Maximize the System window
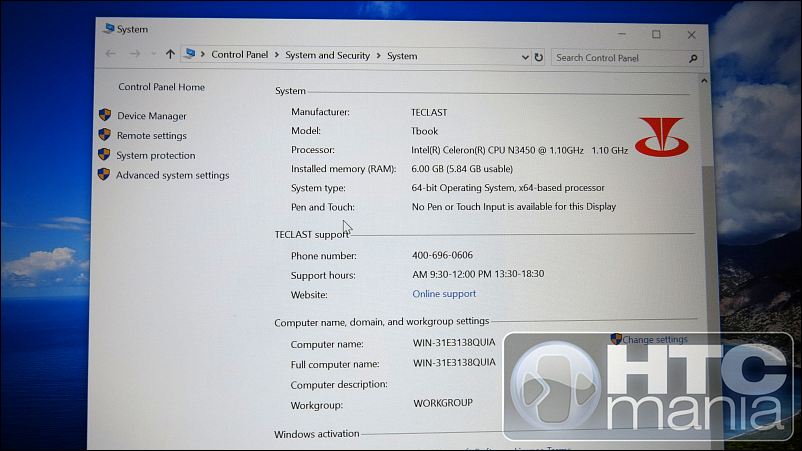Screen dimensions: 802x451 pyautogui.click(x=656, y=34)
